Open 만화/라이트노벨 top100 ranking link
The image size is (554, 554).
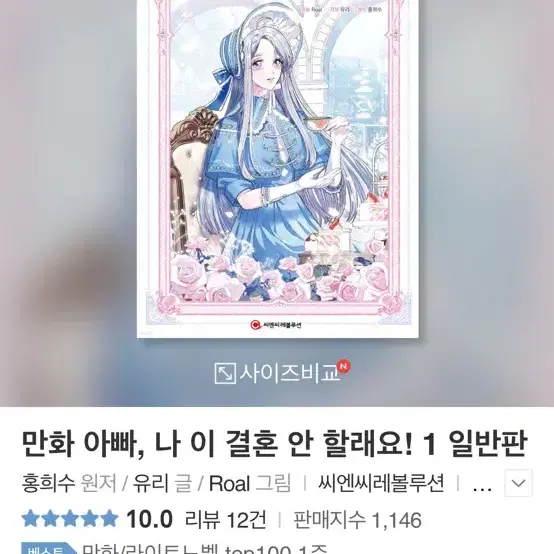(205, 549)
